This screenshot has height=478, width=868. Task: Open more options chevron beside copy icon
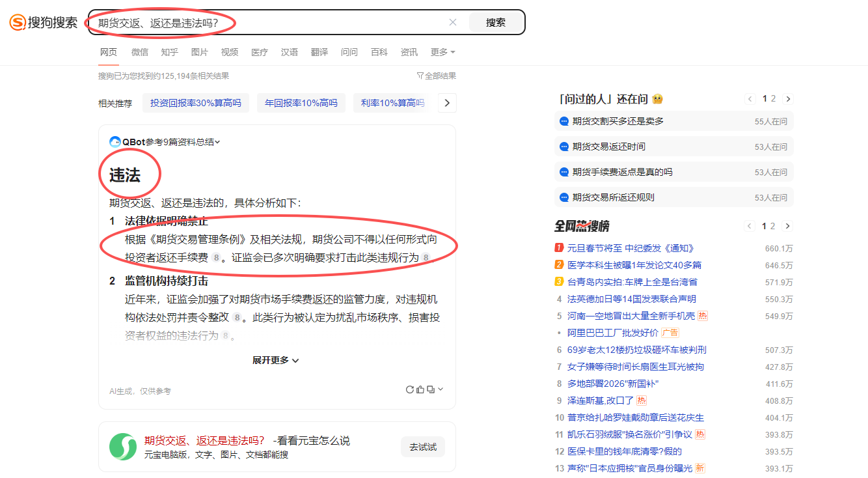[x=441, y=389]
